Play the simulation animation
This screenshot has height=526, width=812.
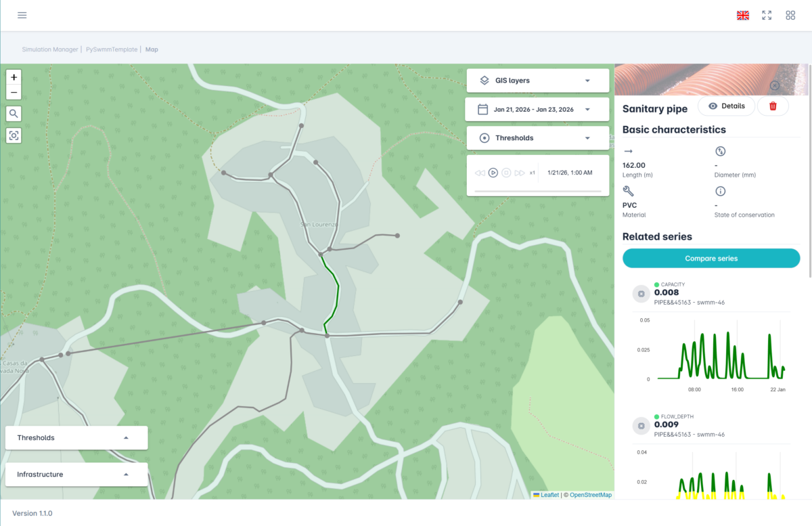[493, 173]
